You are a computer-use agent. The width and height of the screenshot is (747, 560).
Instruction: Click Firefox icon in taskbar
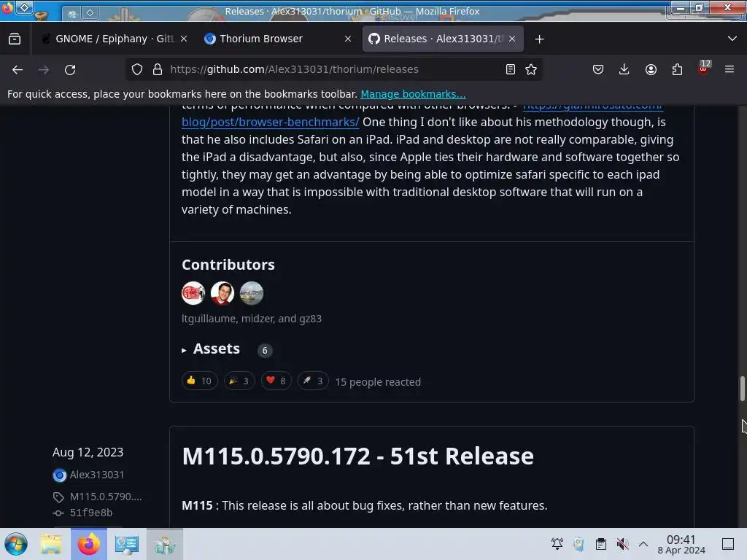pos(88,544)
